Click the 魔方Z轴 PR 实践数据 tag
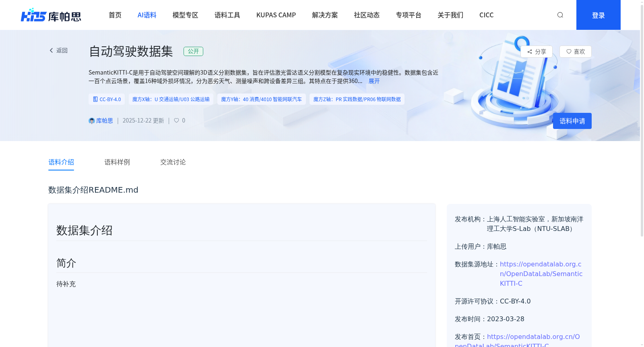 357,99
